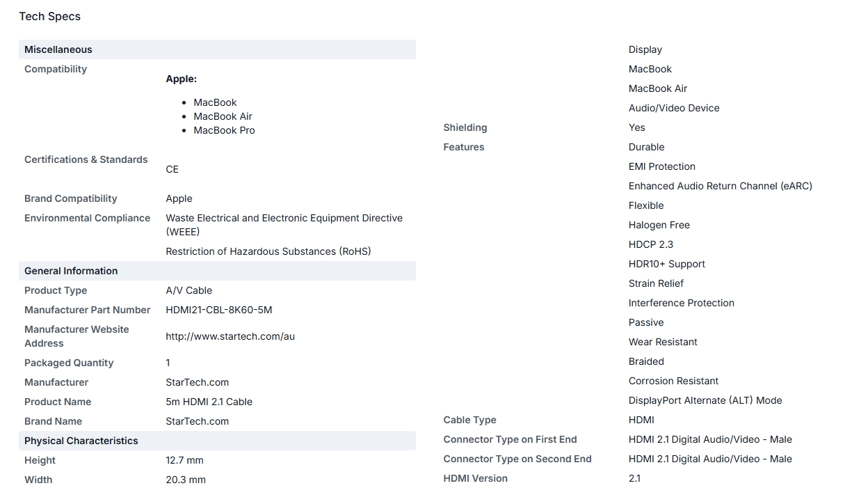This screenshot has width=868, height=488.
Task: Click the bold Apple: heading
Action: click(x=181, y=79)
